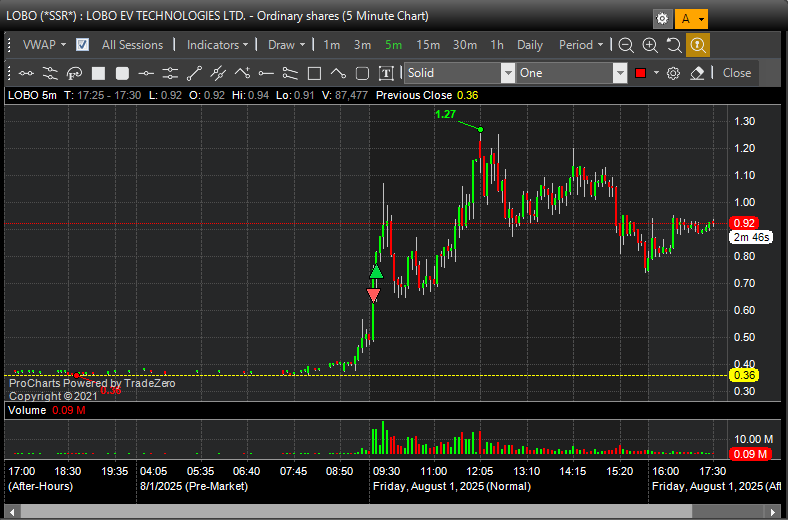Open the drawing settings gear

(x=673, y=73)
